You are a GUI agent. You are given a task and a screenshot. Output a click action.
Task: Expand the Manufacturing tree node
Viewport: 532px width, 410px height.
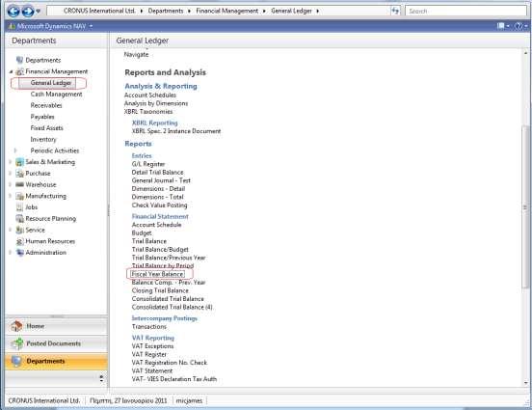pos(11,196)
